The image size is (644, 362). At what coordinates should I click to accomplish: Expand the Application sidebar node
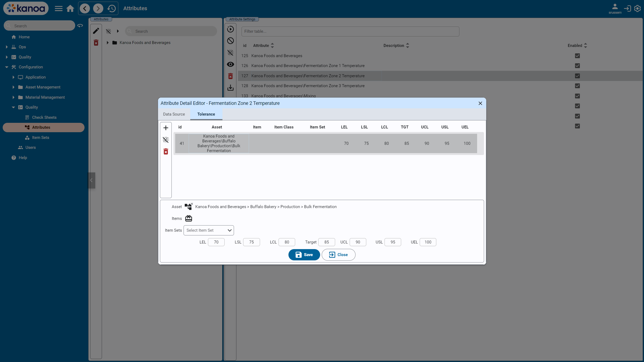(13, 77)
